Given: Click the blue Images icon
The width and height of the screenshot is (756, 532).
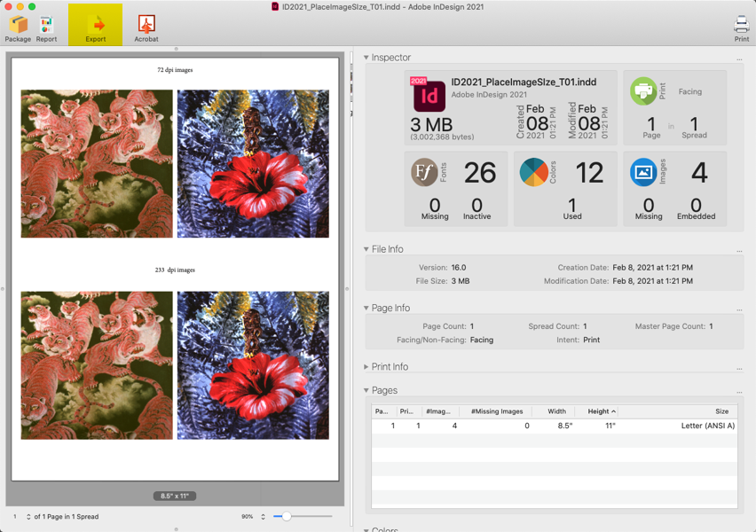Looking at the screenshot, I should [643, 172].
